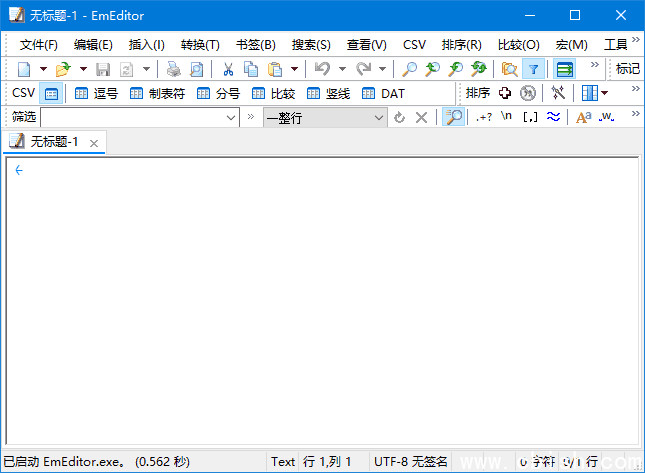Open the 编辑(E) menu

click(93, 44)
